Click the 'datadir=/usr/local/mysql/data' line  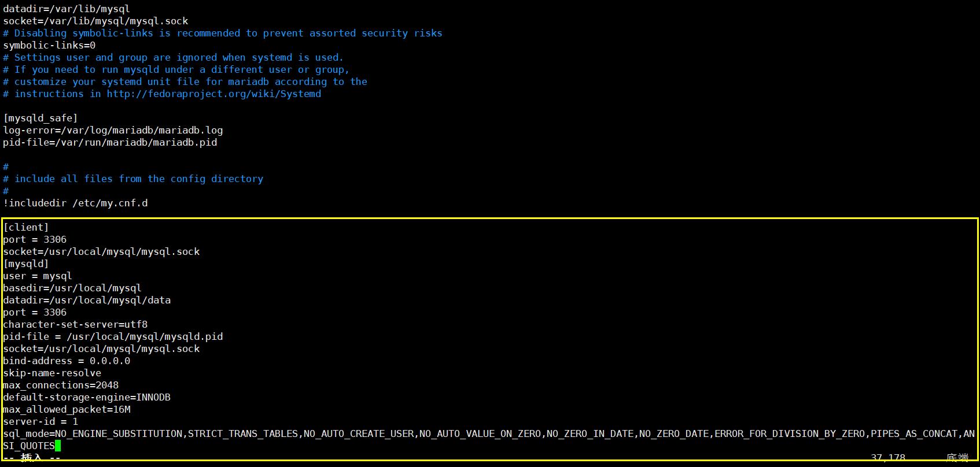(x=87, y=300)
